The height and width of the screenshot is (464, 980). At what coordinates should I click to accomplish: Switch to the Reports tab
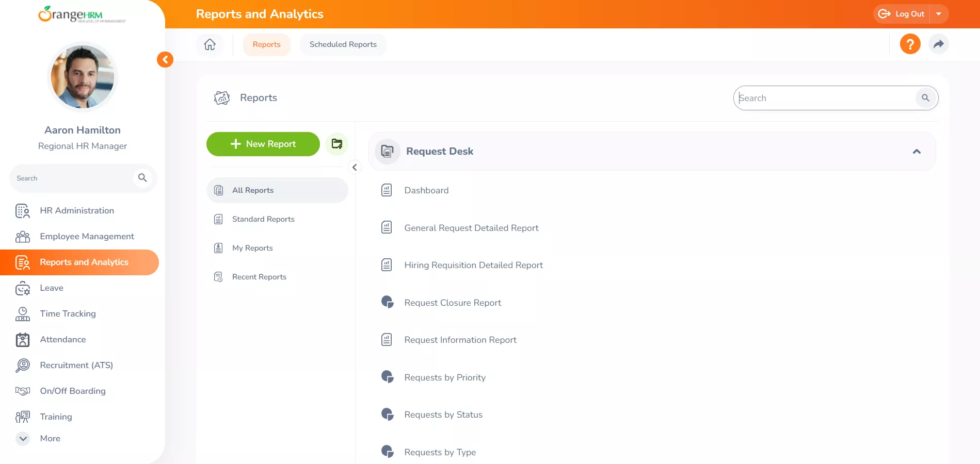tap(267, 44)
